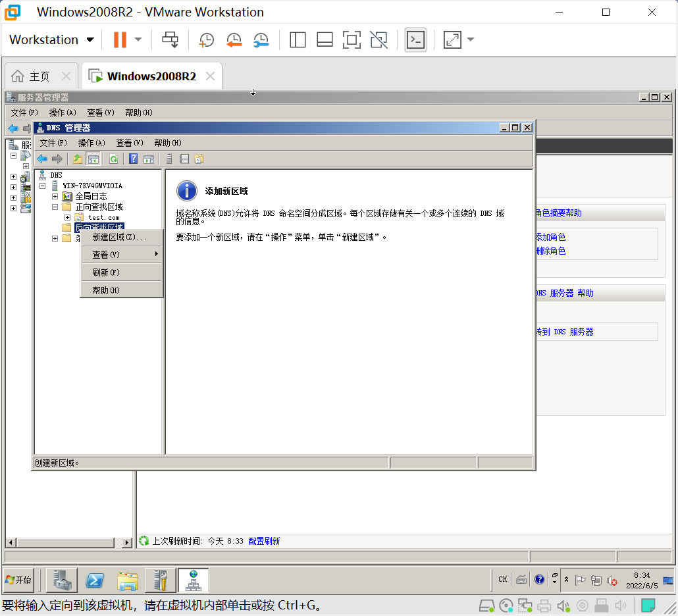Toggle the DNS action pane icon
The image size is (678, 616).
coord(149,159)
